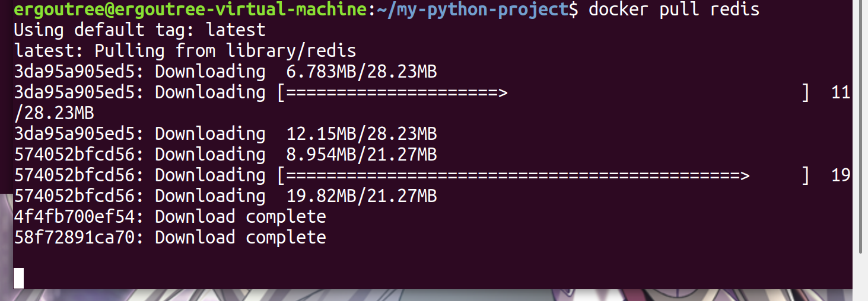Image resolution: width=868 pixels, height=301 pixels.
Task: Click the 'Using default tag: latest' line
Action: [x=139, y=30]
